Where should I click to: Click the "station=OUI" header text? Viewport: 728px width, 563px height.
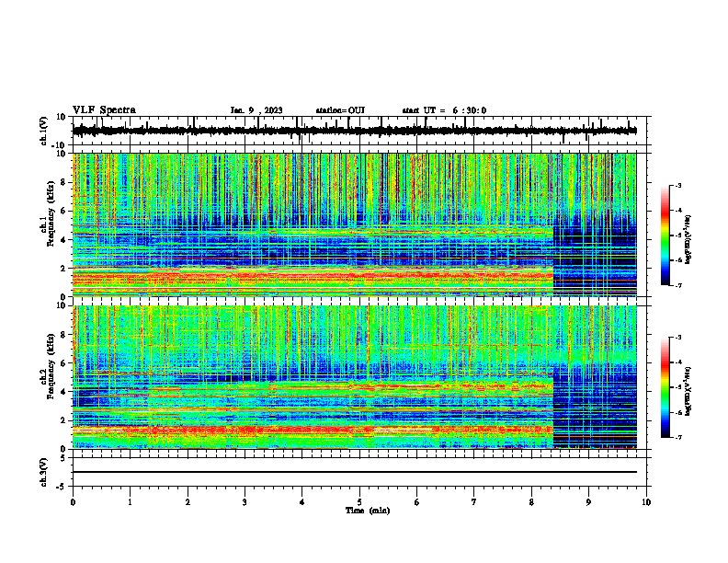pyautogui.click(x=340, y=110)
